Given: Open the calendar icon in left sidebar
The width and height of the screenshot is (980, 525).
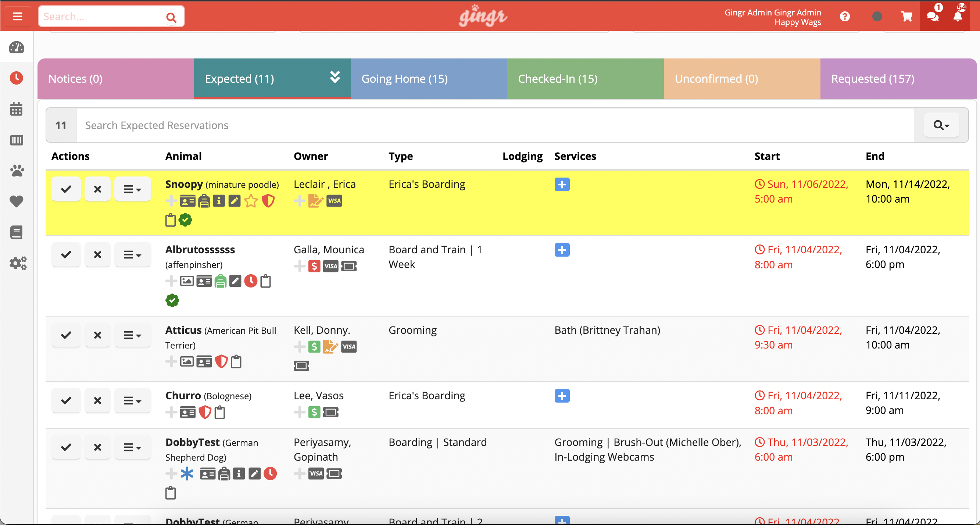Looking at the screenshot, I should (17, 109).
